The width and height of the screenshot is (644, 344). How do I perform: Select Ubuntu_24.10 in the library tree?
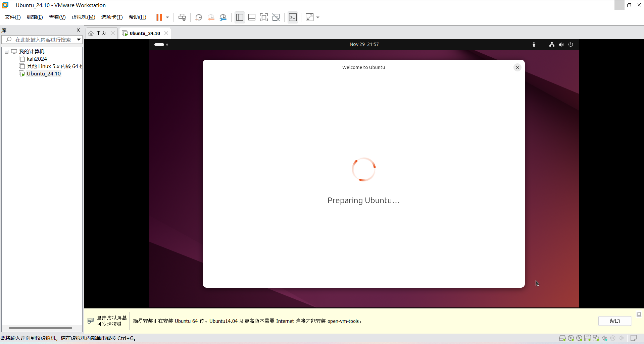click(x=44, y=74)
